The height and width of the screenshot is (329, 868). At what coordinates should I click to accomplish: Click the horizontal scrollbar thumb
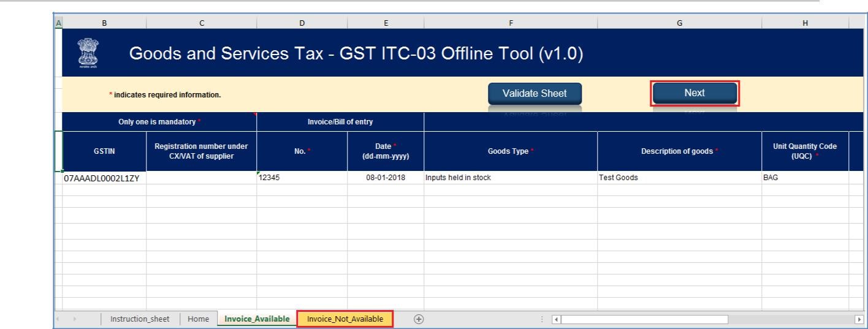coord(645,319)
